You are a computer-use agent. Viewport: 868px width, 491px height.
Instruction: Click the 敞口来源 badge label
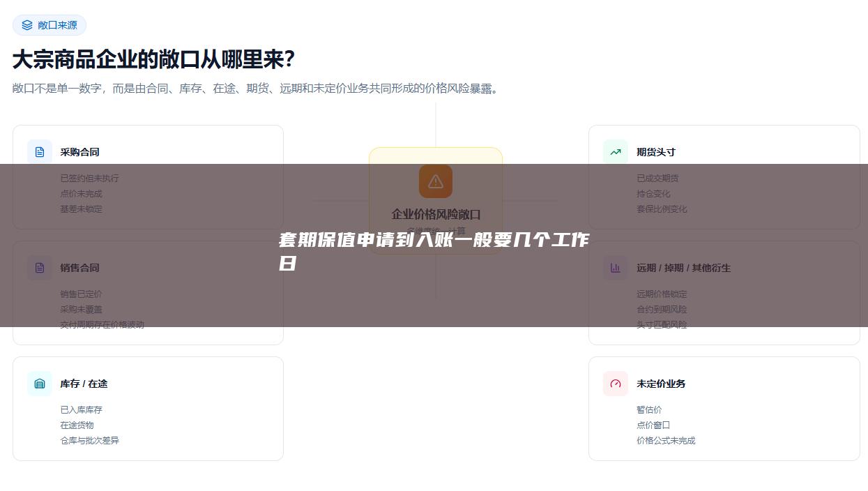57,25
